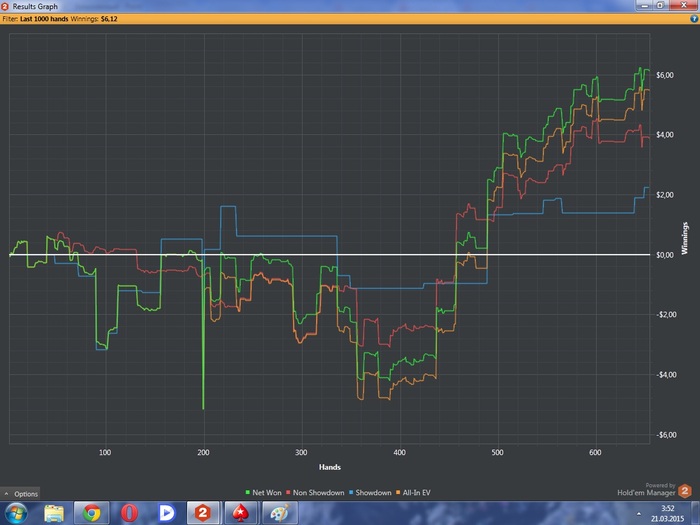Maximize the Results Graph window
700x525 pixels.
pos(660,5)
